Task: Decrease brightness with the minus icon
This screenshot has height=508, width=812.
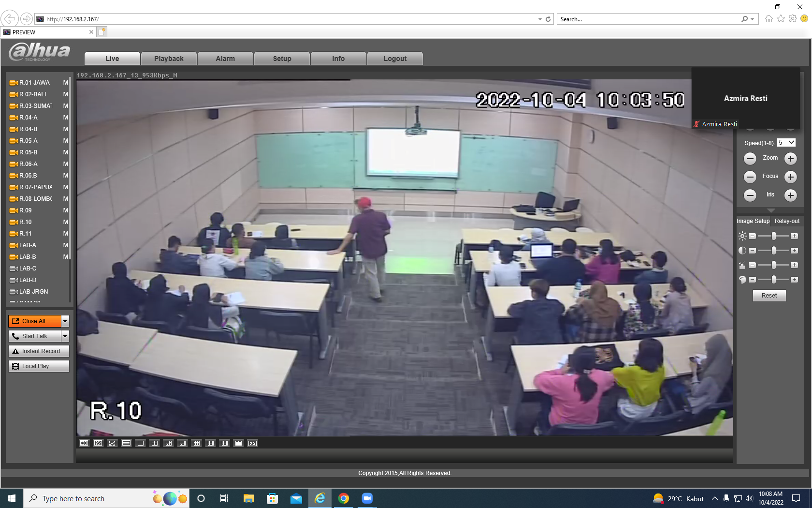Action: [x=752, y=236]
